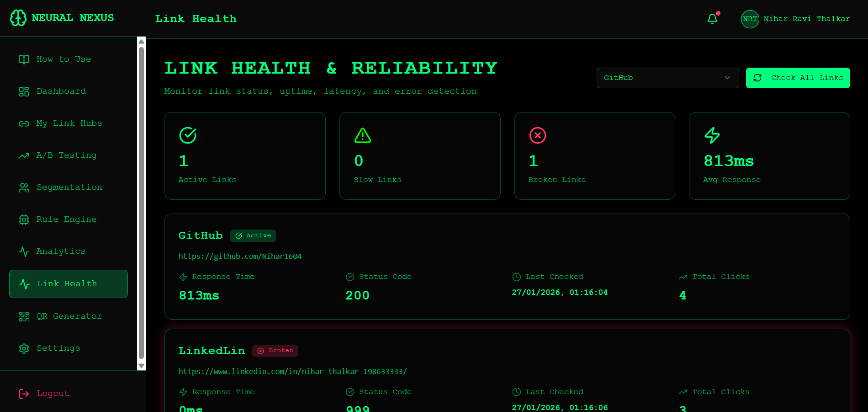Open My Link Hubs section

(69, 123)
